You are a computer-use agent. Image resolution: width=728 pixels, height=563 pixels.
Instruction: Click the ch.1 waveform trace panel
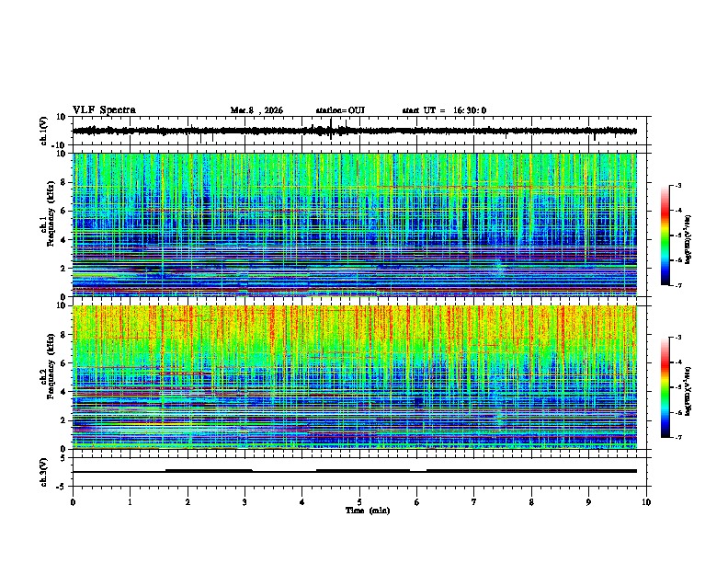pyautogui.click(x=359, y=131)
